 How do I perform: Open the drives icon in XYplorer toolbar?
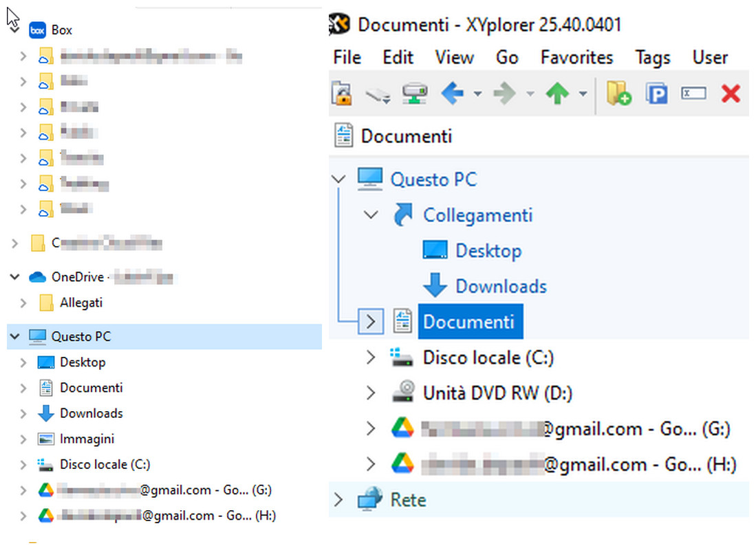(378, 95)
